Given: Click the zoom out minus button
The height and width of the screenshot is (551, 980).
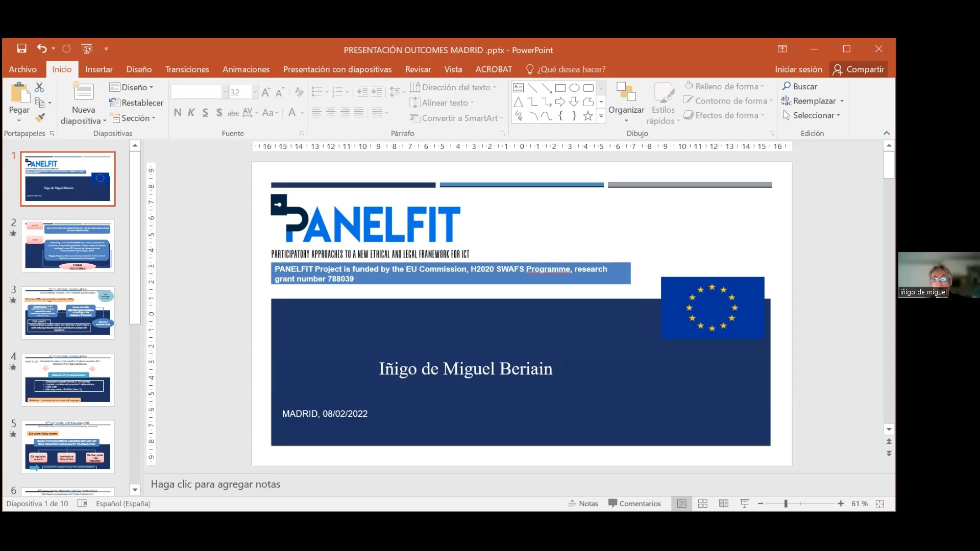Looking at the screenshot, I should click(761, 504).
